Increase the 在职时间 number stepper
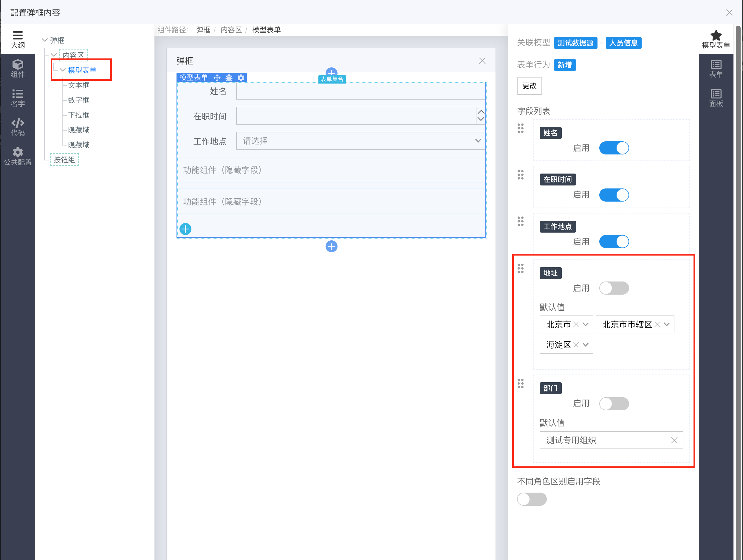This screenshot has height=560, width=743. tap(481, 112)
